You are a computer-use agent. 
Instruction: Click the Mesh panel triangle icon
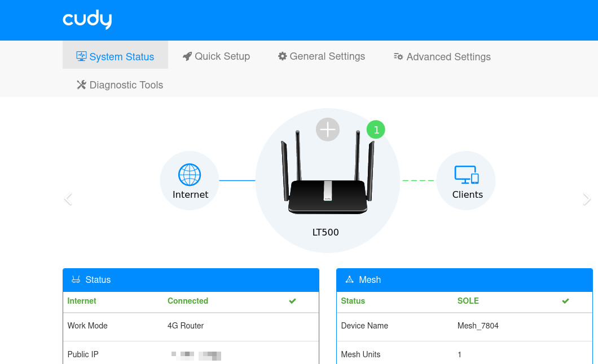coord(349,279)
